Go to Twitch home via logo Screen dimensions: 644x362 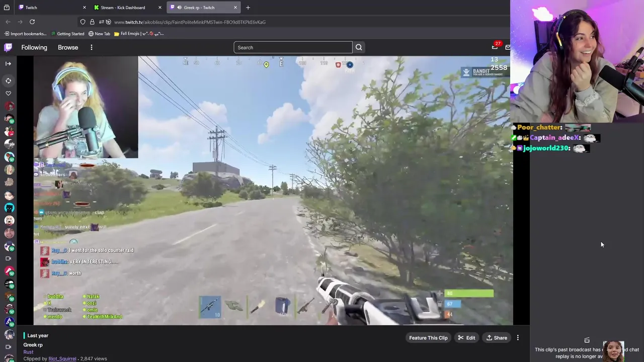tap(8, 47)
